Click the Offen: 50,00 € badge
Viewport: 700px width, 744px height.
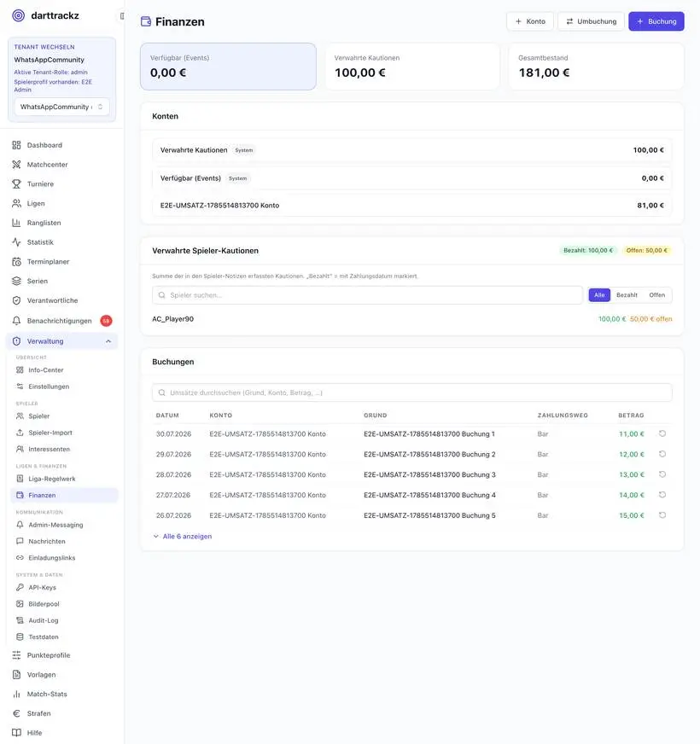(646, 251)
